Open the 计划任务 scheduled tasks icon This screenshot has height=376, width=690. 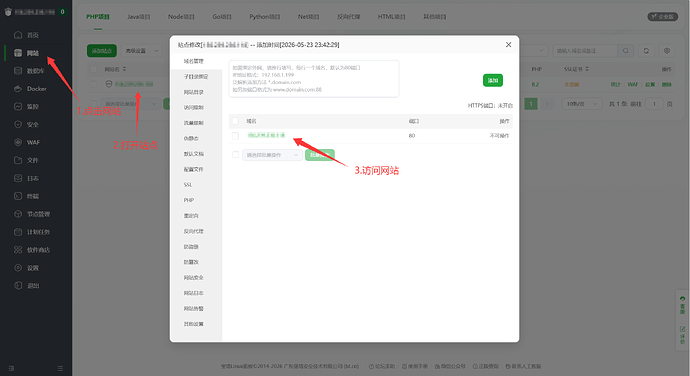click(18, 232)
